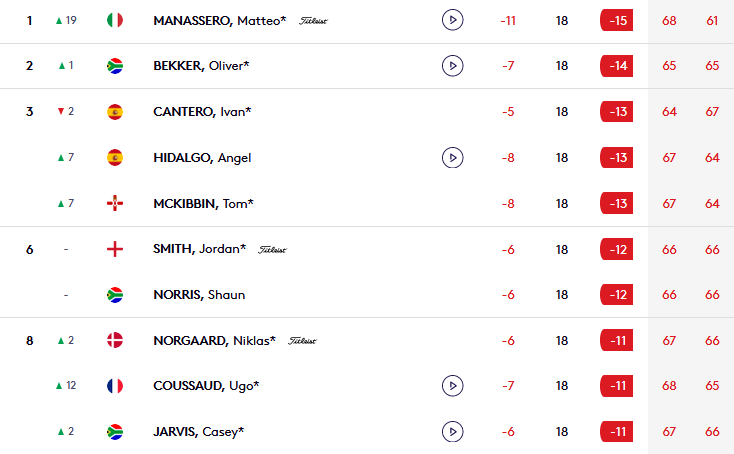Open MCKIBBIN, Tom player details

[x=203, y=204]
